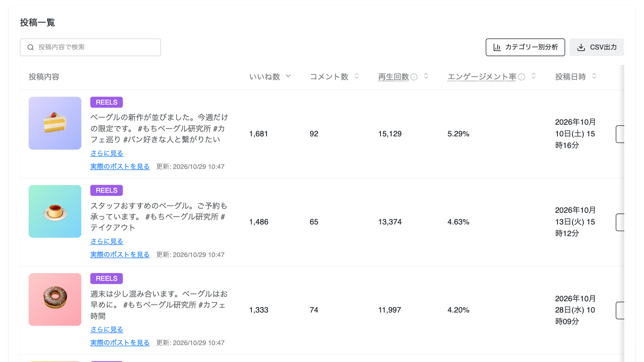Image resolution: width=644 pixels, height=362 pixels.
Task: Open 実際のポストを見る for the ベーグルの新作 post
Action: tap(120, 167)
